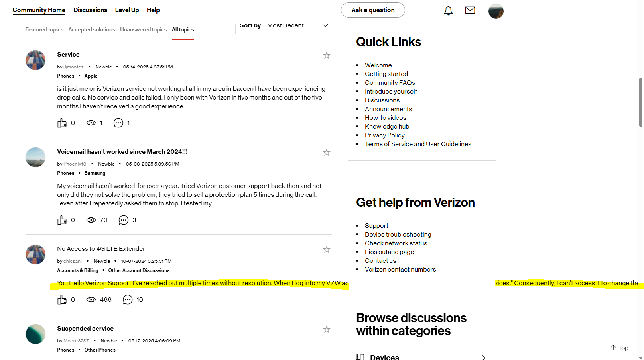Switch to Accepted solutions tab
644x360 pixels.
[x=92, y=29]
